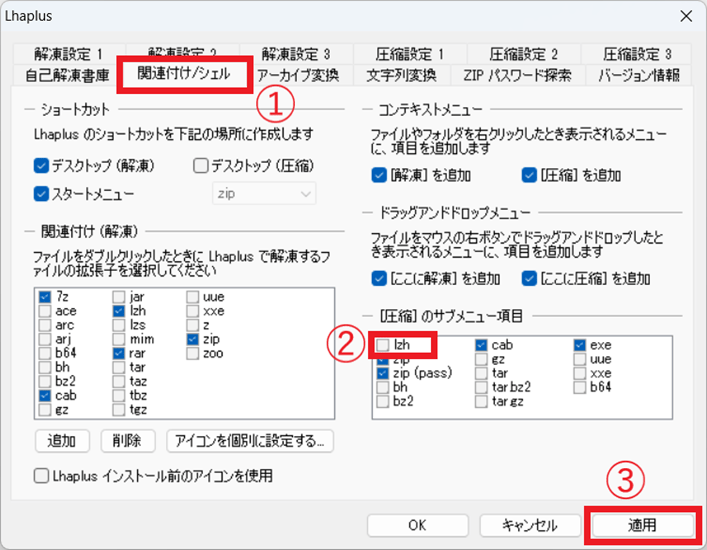Open the zip format dropdown
Image resolution: width=707 pixels, height=550 pixels.
pyautogui.click(x=264, y=193)
